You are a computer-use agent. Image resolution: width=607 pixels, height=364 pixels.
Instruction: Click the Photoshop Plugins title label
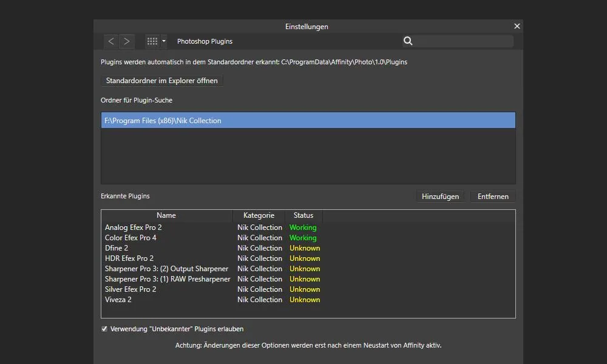pyautogui.click(x=205, y=41)
